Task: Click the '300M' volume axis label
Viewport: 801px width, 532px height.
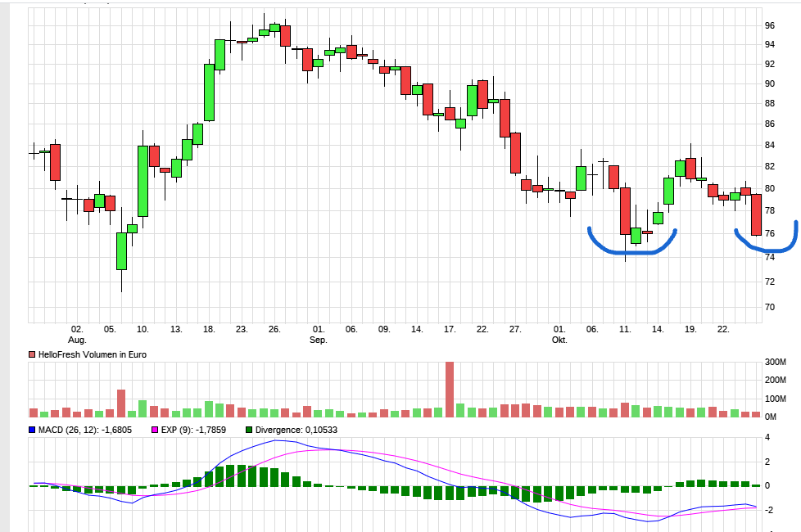Action: click(x=776, y=362)
